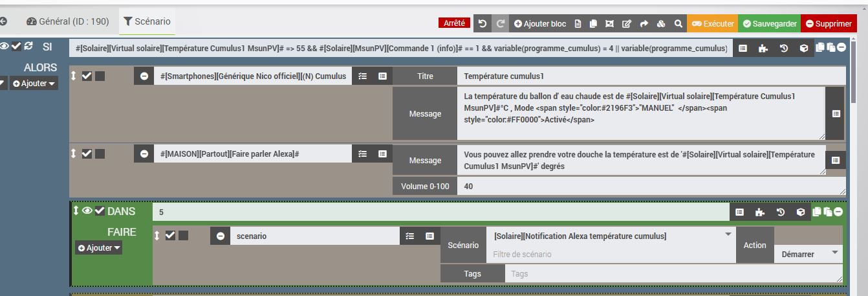Go back with the arrow before Général
The image size is (868, 296).
click(x=3, y=21)
